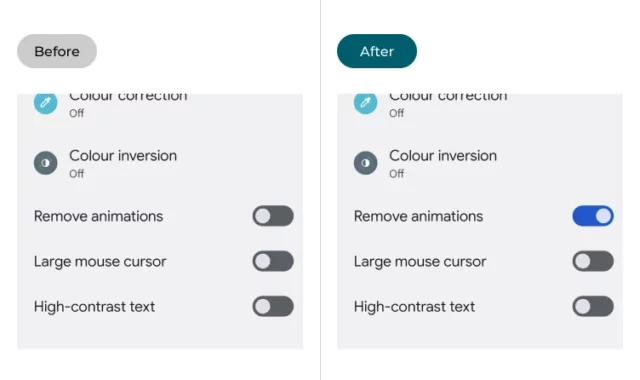Open Colour correction Off status in After panel

point(396,113)
